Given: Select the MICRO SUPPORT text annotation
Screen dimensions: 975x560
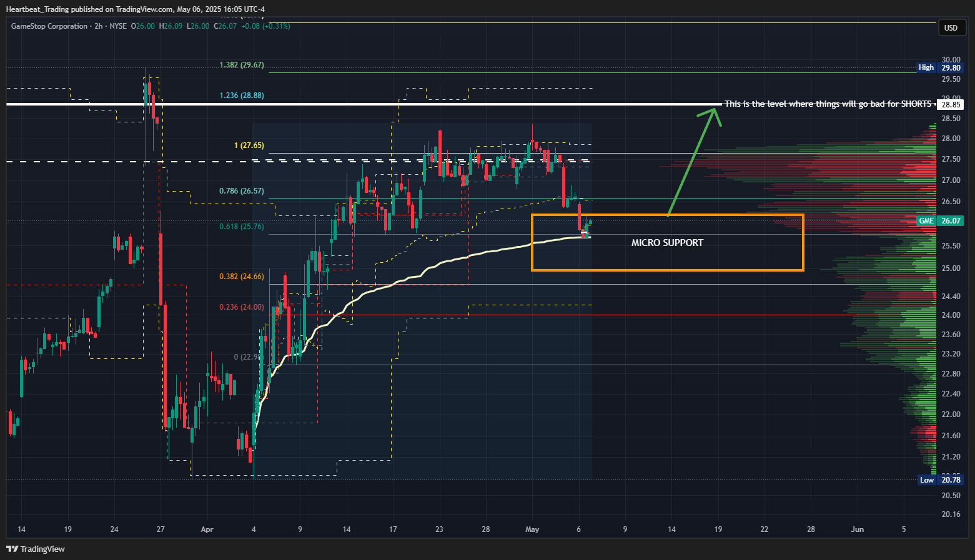Looking at the screenshot, I should tap(667, 242).
